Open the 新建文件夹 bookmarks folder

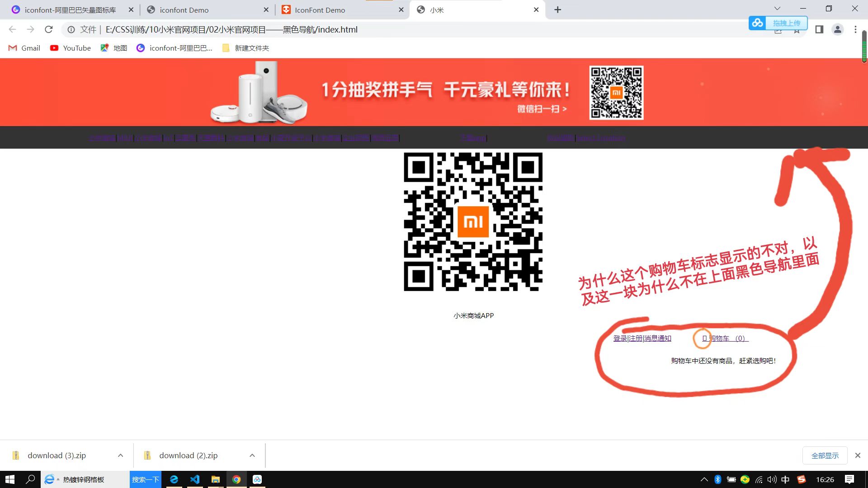246,48
